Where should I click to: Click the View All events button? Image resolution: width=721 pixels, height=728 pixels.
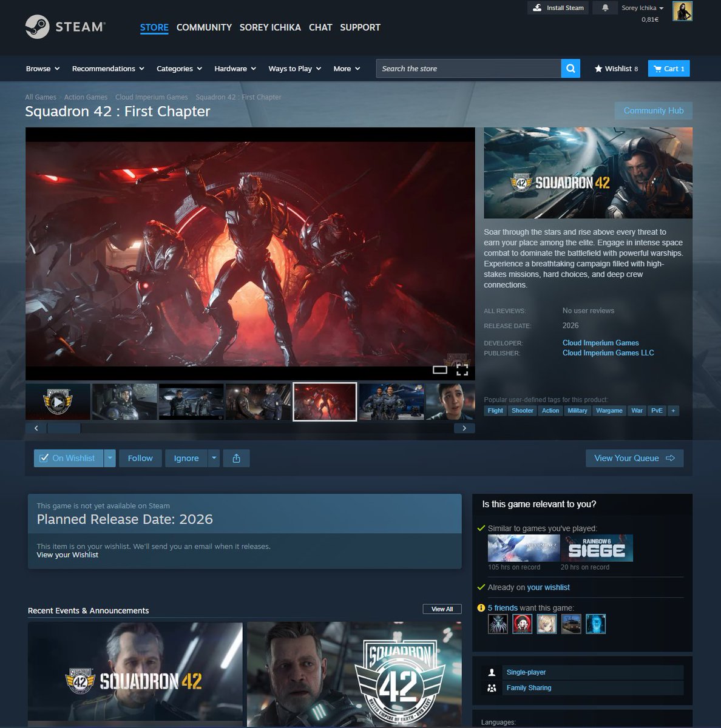442,609
